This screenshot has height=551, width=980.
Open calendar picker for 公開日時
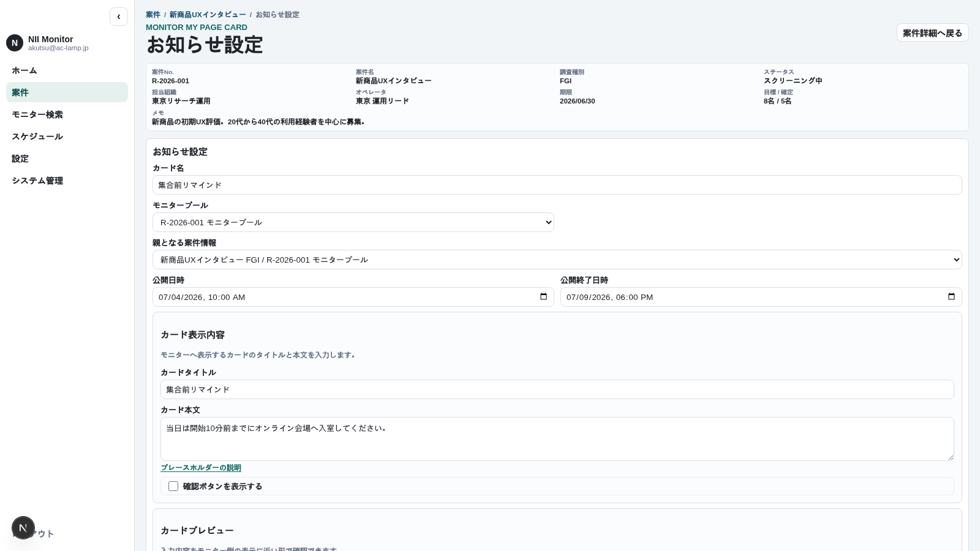[543, 297]
